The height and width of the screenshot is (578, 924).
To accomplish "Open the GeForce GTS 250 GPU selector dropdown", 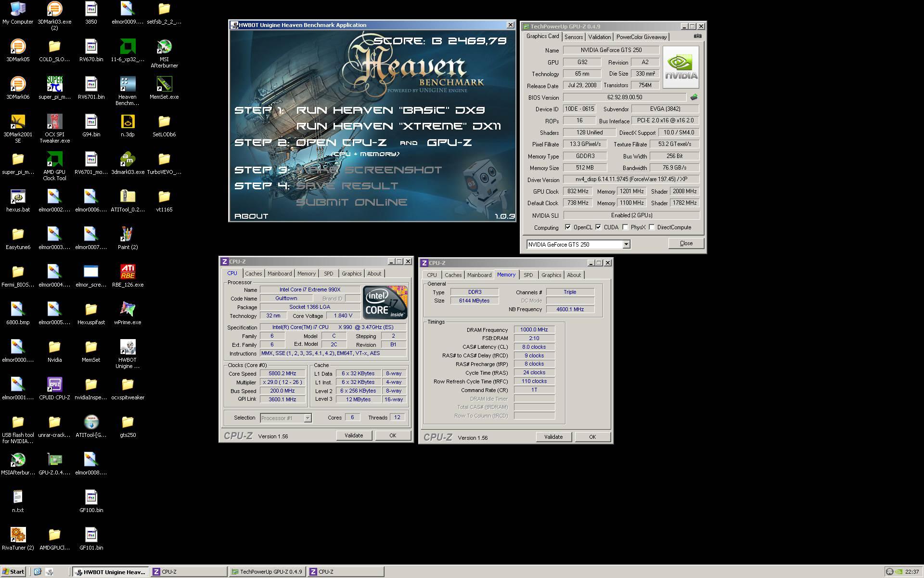I will [626, 245].
